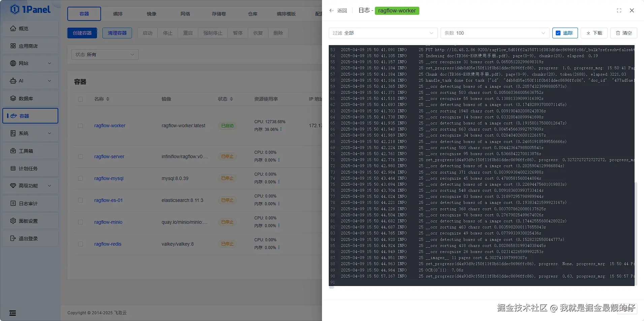Open resource details icon for ragflow-minio memory
The image size is (644, 321).
click(x=279, y=226)
